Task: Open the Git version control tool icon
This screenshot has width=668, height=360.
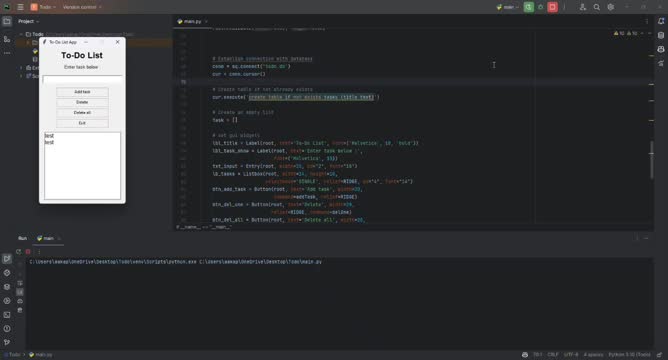Action: (7, 343)
